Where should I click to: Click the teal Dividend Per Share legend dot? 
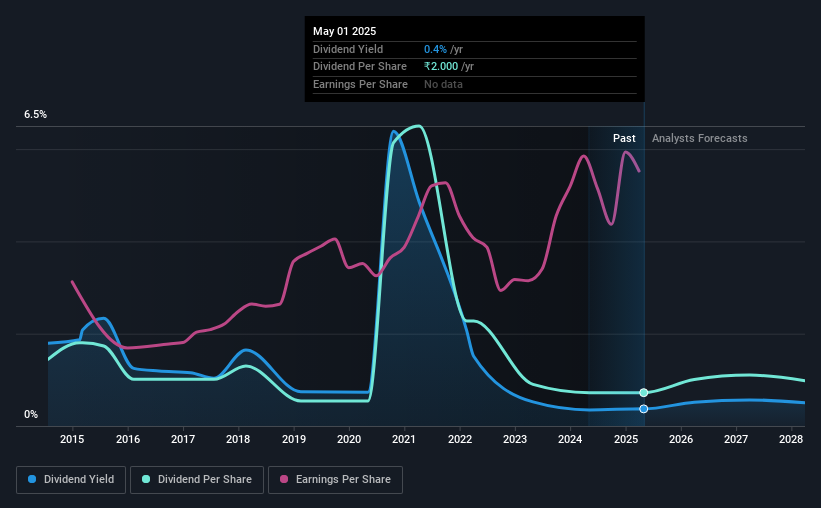click(x=146, y=479)
